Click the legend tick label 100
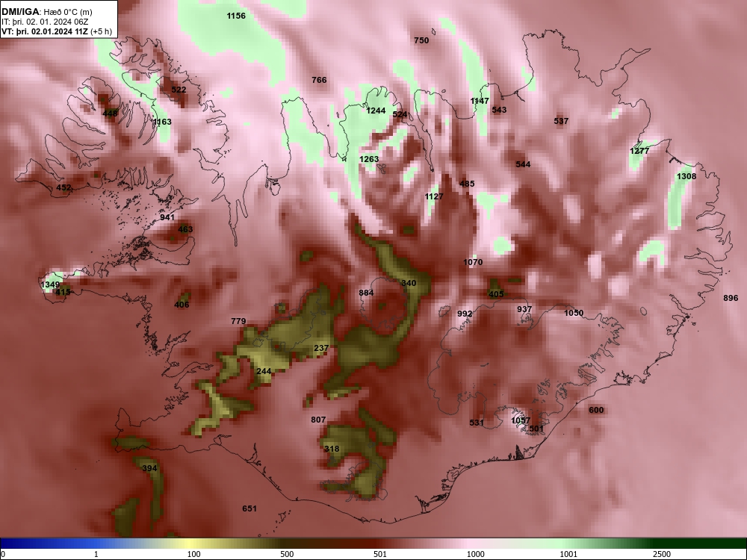The height and width of the screenshot is (560, 747). coord(194,554)
